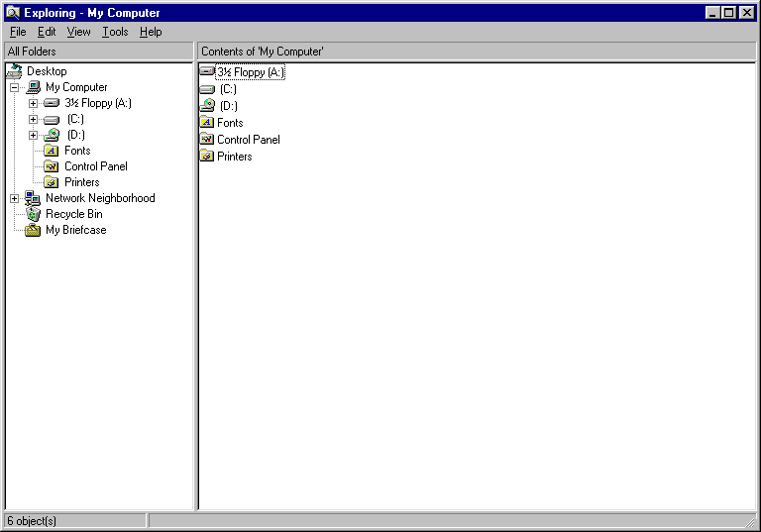The width and height of the screenshot is (761, 532).
Task: Select the Recycle Bin icon in folder tree
Action: pos(33,214)
